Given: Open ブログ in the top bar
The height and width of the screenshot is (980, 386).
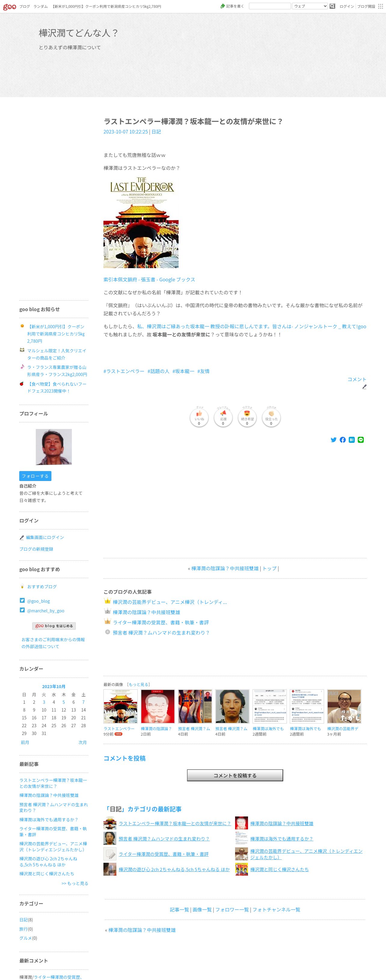Looking at the screenshot, I should pyautogui.click(x=24, y=7).
